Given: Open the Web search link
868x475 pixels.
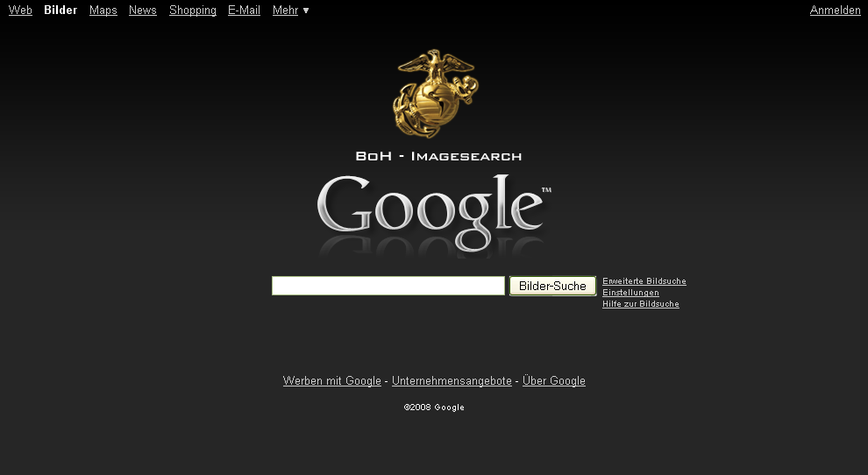Looking at the screenshot, I should [20, 10].
